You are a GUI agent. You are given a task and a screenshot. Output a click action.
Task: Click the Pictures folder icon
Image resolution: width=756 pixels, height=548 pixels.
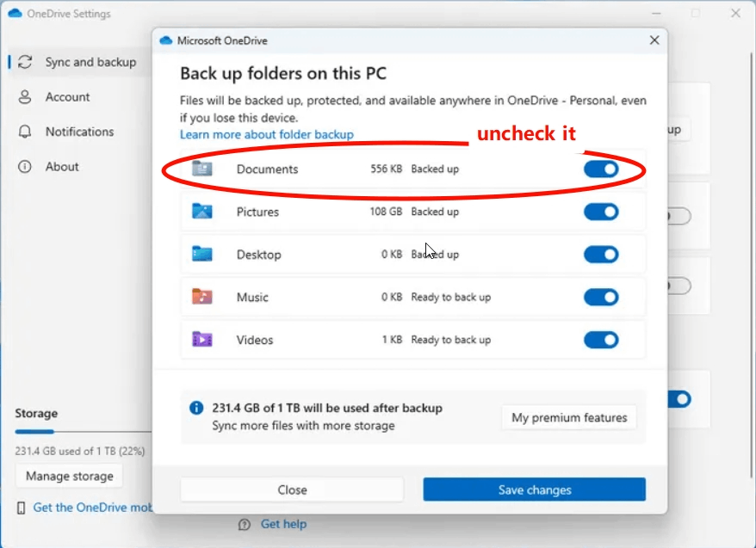[201, 212]
